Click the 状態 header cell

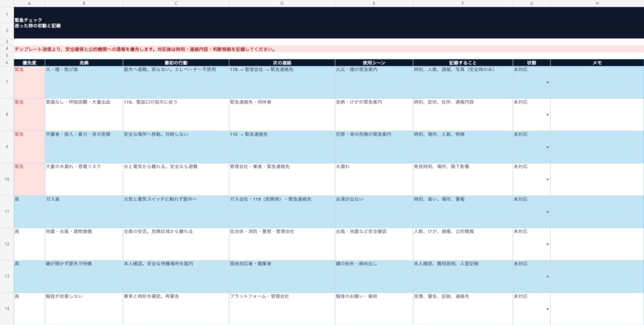(531, 63)
